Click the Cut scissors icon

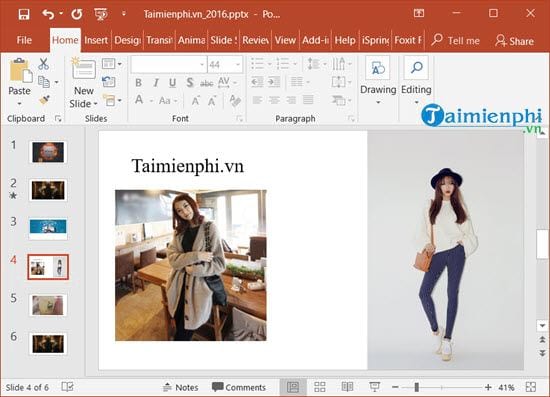[x=43, y=64]
